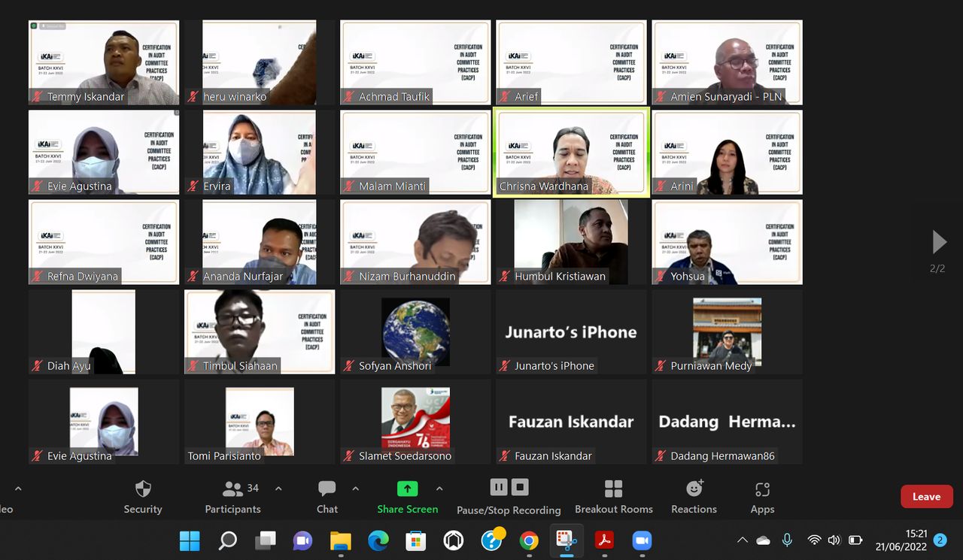Open the Teams Chat taskbar icon
Screen dimensions: 963x560
pyautogui.click(x=302, y=540)
